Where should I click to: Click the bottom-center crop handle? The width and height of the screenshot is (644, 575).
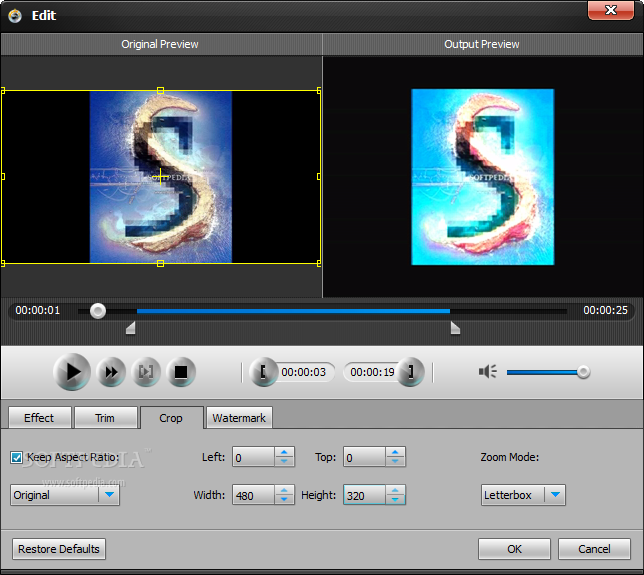pos(161,264)
